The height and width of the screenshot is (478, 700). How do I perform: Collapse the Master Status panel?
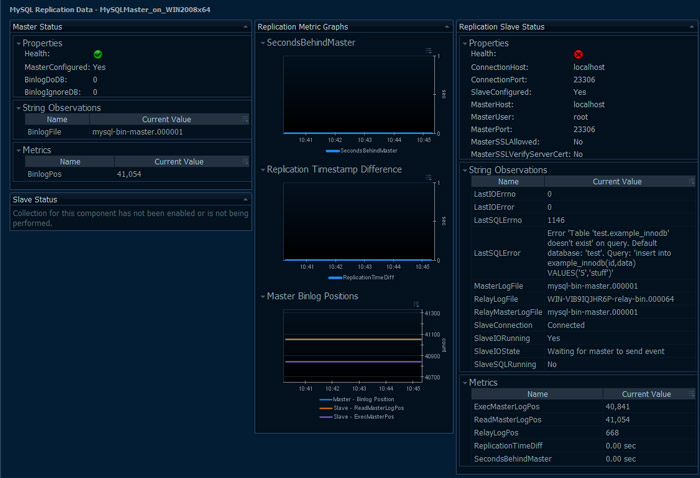click(245, 27)
